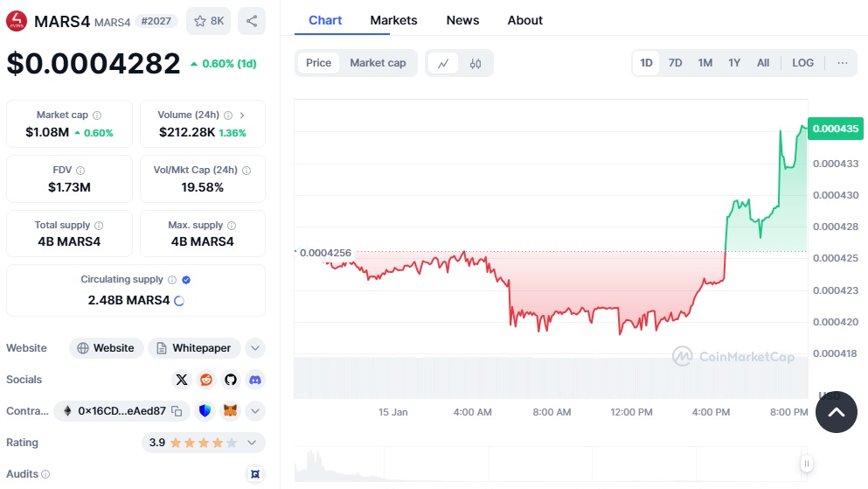Viewport: 868px width, 489px height.
Task: Toggle LOG scale on chart
Action: [x=802, y=63]
